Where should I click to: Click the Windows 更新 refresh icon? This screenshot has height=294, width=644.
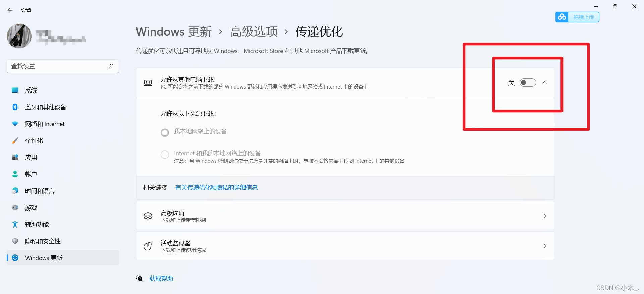tap(15, 258)
